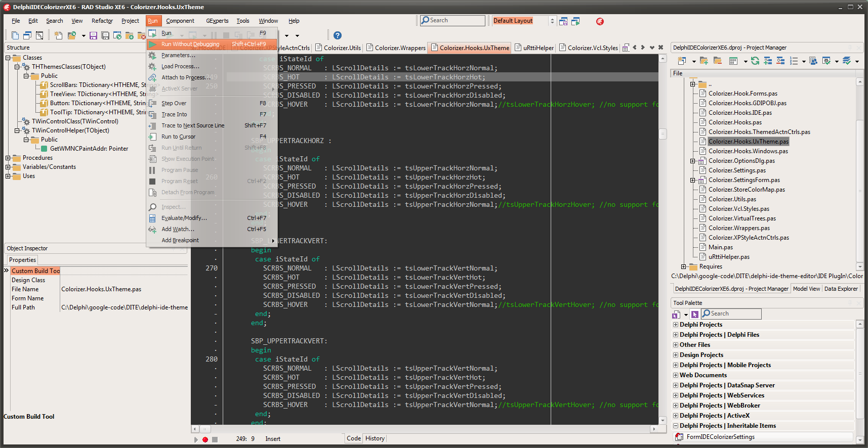Close the current editor page with the X icon
Screen dimensions: 868x448
tap(660, 48)
